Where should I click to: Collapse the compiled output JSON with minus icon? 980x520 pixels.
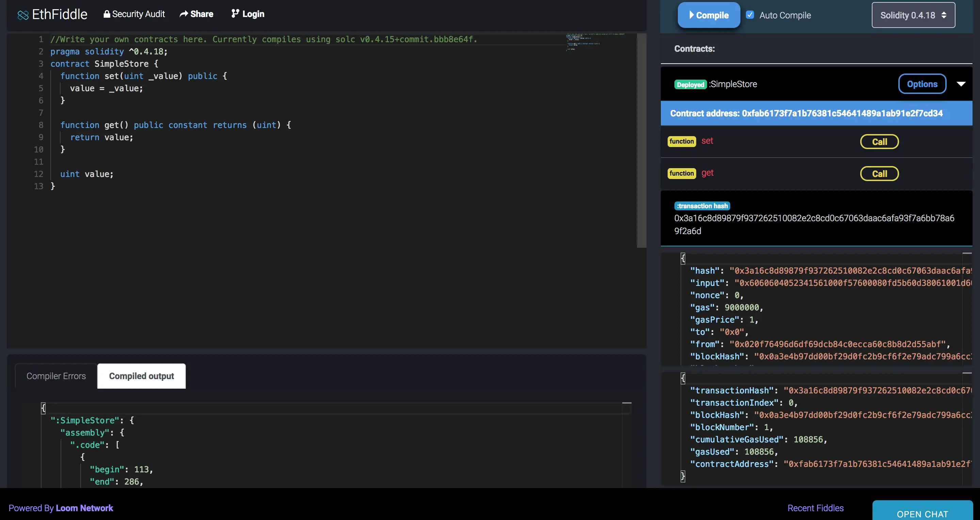point(626,403)
